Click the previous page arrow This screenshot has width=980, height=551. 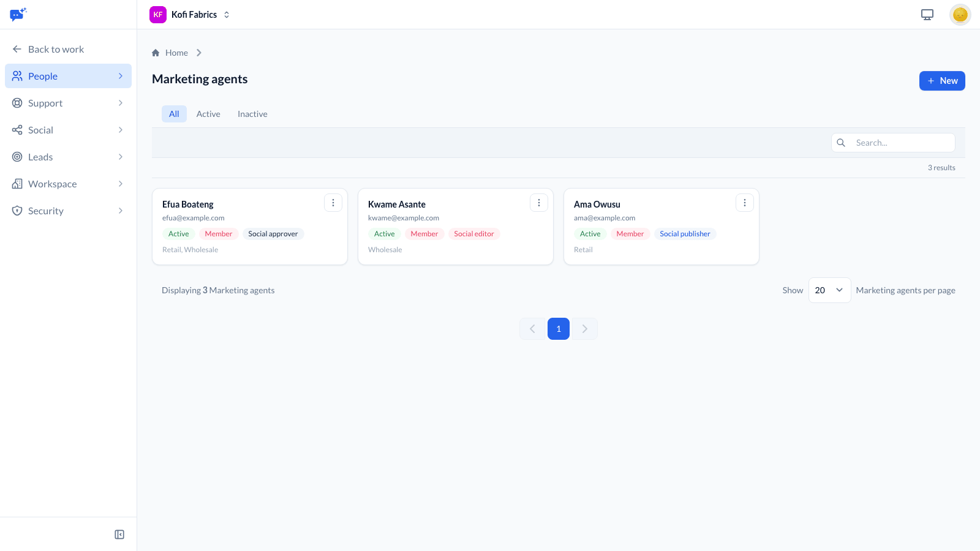[x=532, y=329]
